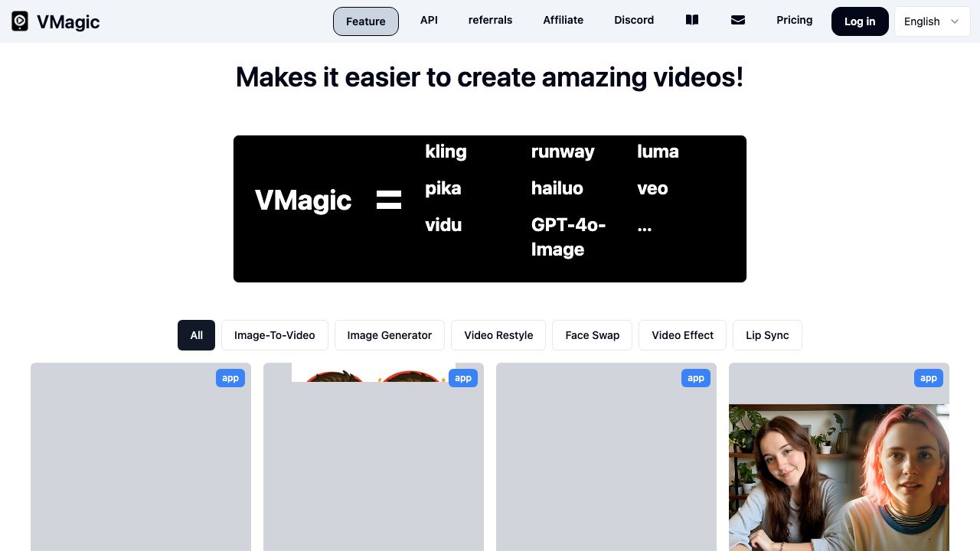
Task: Filter by Lip Sync
Action: [x=767, y=335]
